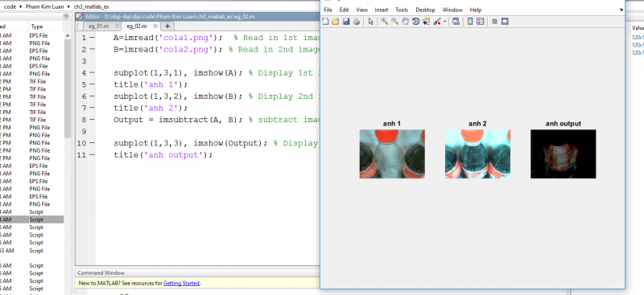Viewport: 644px width, 295px height.
Task: Click Hide Plot Tools icon
Action: click(x=494, y=22)
